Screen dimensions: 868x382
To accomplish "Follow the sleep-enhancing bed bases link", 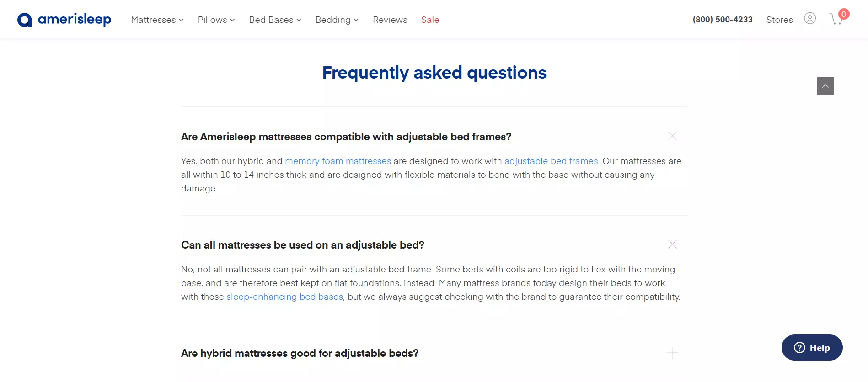I will [284, 297].
